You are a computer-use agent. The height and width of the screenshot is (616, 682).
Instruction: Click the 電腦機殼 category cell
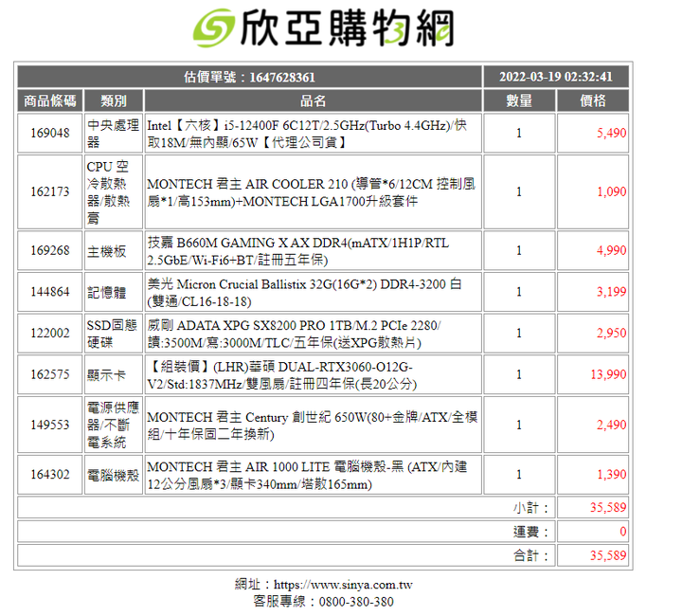113,475
